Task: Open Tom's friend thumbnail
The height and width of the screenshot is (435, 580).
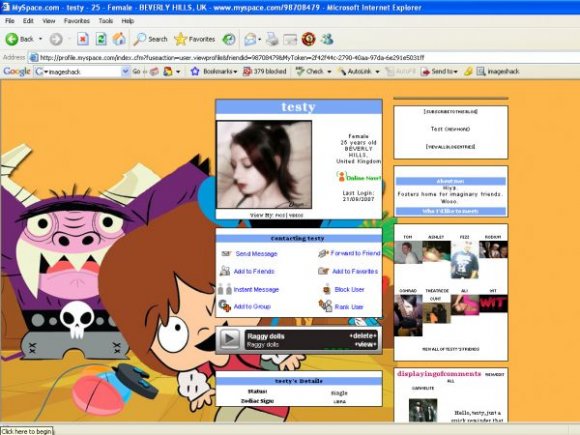Action: [x=408, y=252]
